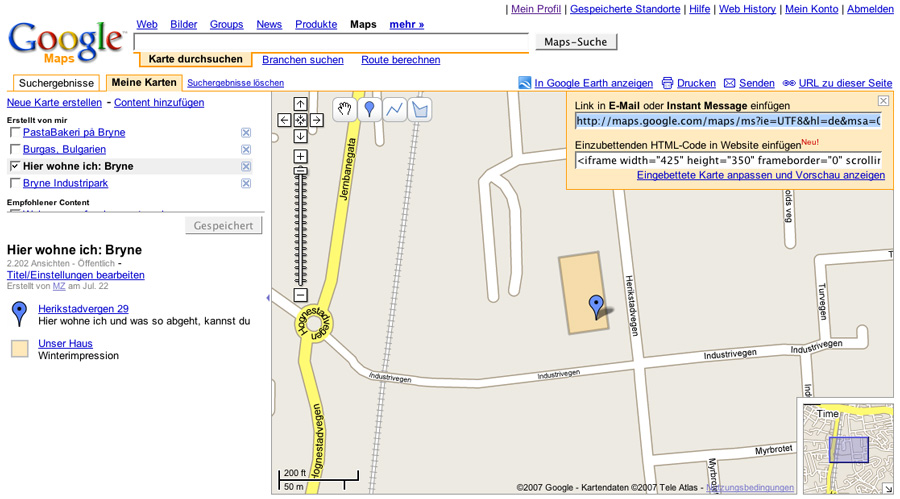Click the Abmelden link
The height and width of the screenshot is (499, 900).
[870, 9]
